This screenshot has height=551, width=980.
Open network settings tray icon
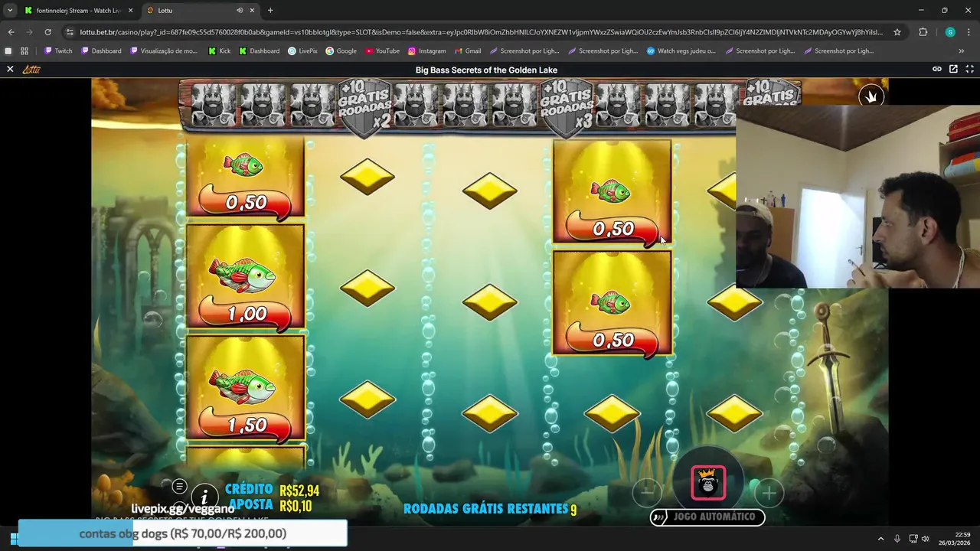click(x=913, y=539)
